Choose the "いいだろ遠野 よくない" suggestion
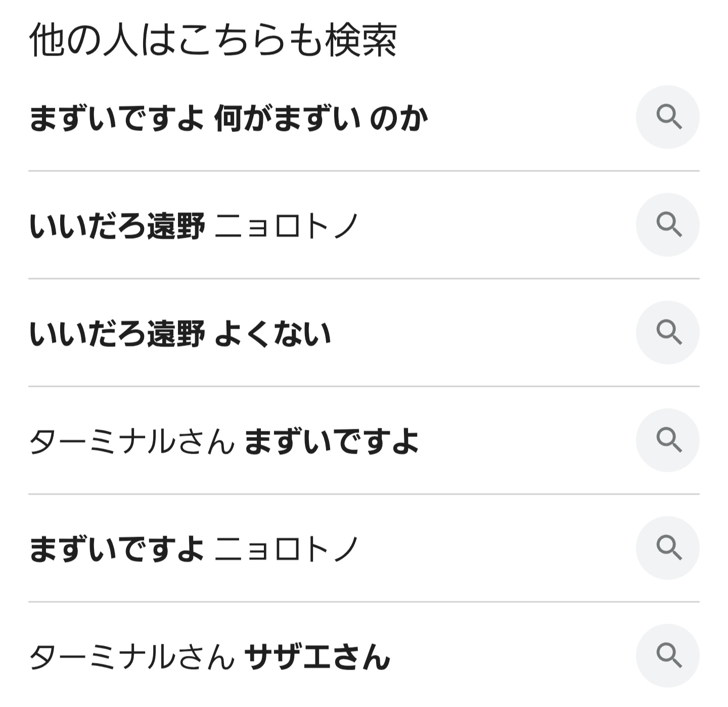 180,334
